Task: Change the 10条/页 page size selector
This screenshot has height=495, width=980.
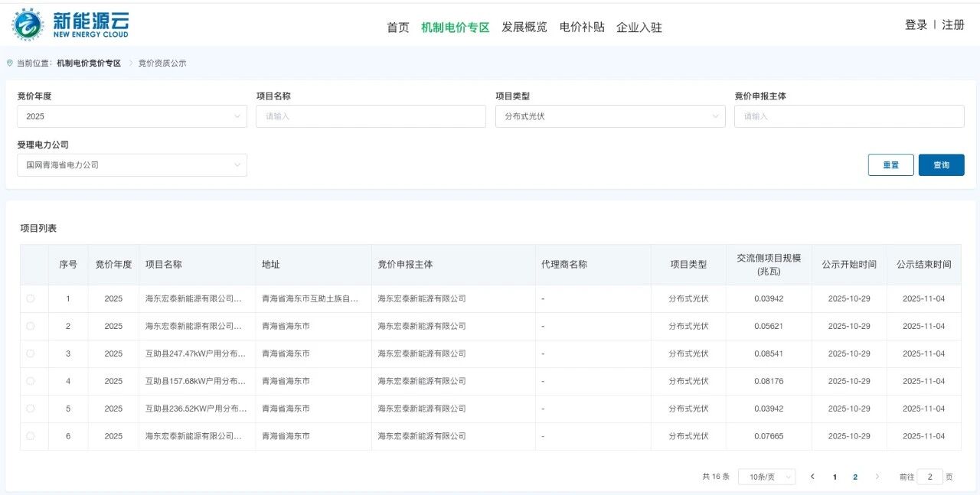Action: 766,477
